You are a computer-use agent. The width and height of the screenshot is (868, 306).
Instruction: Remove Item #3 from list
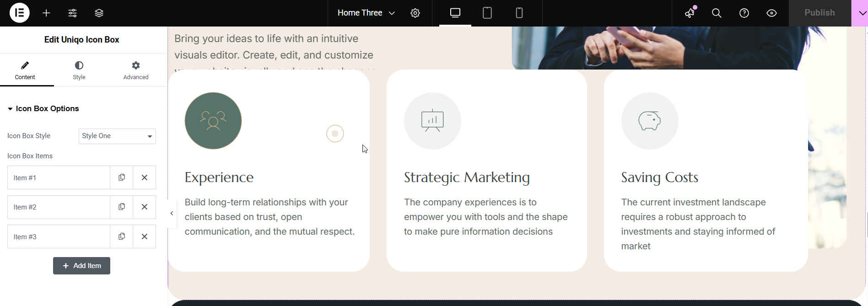145,236
